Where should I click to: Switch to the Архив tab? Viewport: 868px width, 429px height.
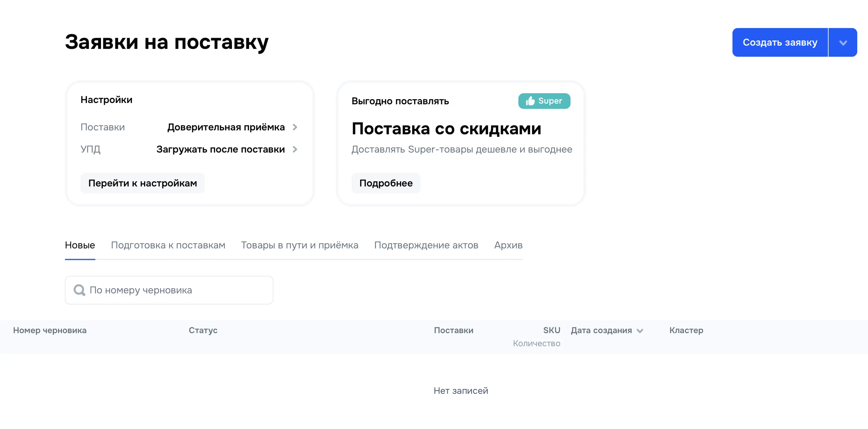pos(508,245)
